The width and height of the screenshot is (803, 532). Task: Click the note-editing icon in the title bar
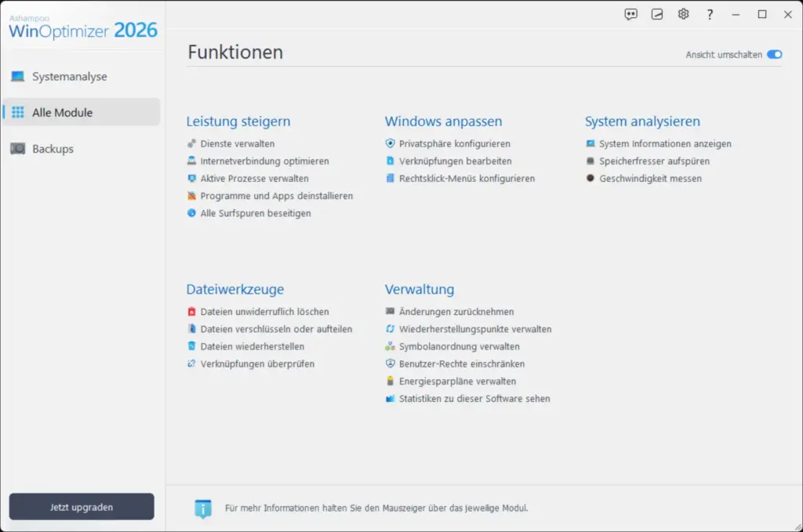pos(656,13)
